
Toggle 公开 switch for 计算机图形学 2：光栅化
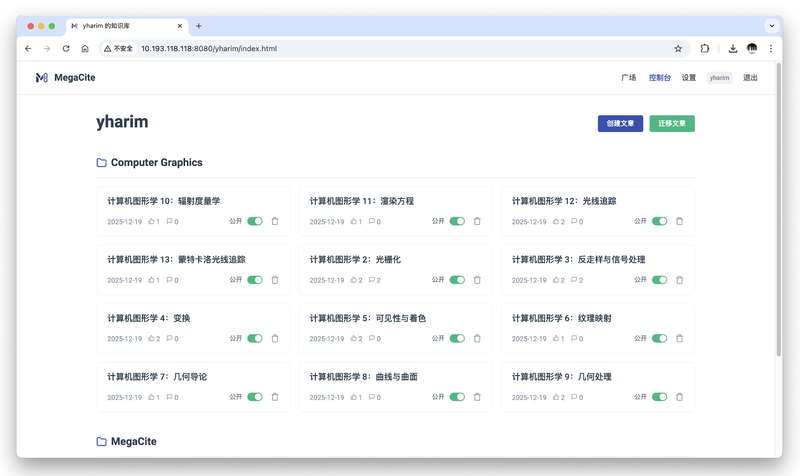click(x=457, y=280)
